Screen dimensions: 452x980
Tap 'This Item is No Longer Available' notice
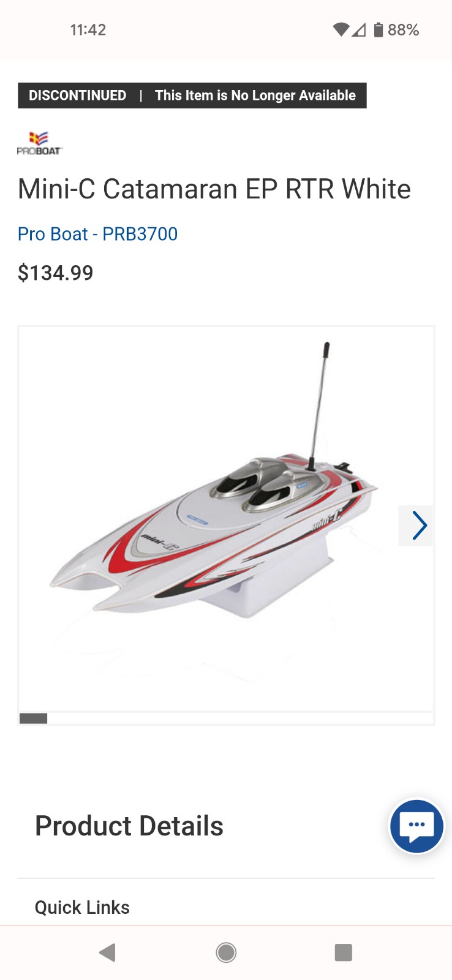point(255,96)
